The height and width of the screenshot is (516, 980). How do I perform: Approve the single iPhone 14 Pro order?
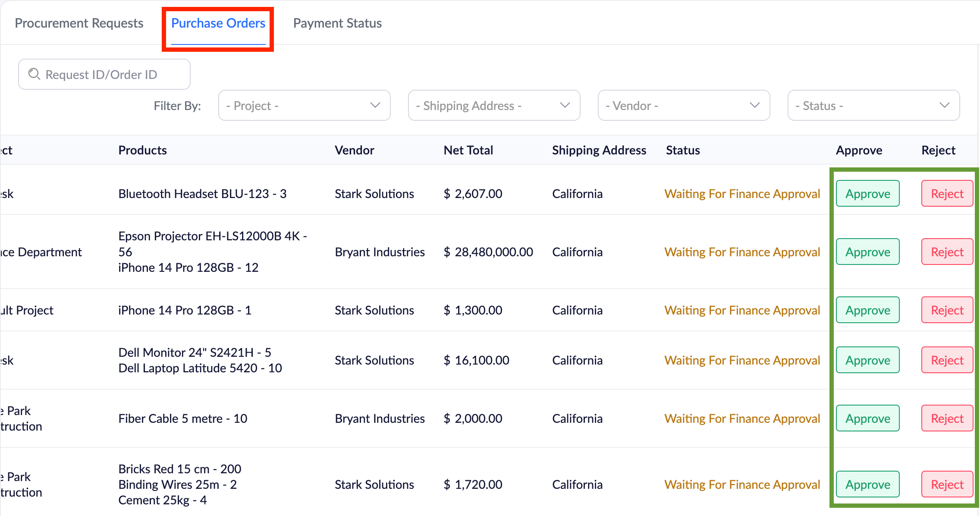(867, 310)
